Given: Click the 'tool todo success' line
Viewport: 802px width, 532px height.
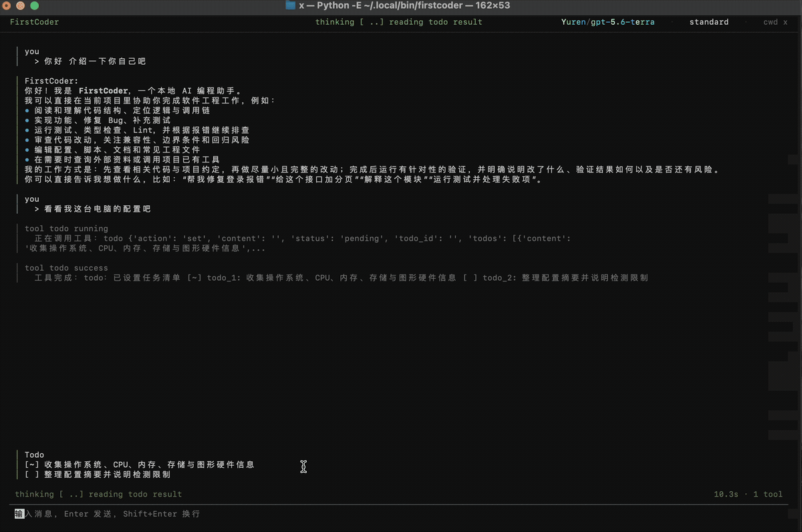Looking at the screenshot, I should [66, 268].
